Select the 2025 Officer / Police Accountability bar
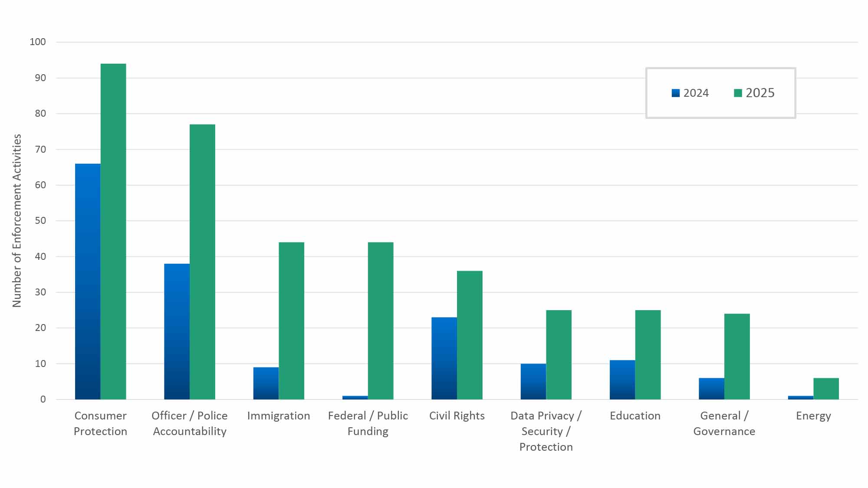 click(x=202, y=262)
